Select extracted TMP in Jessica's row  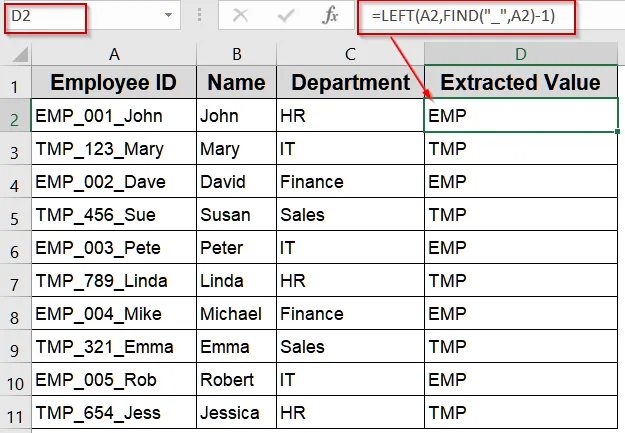[521, 413]
